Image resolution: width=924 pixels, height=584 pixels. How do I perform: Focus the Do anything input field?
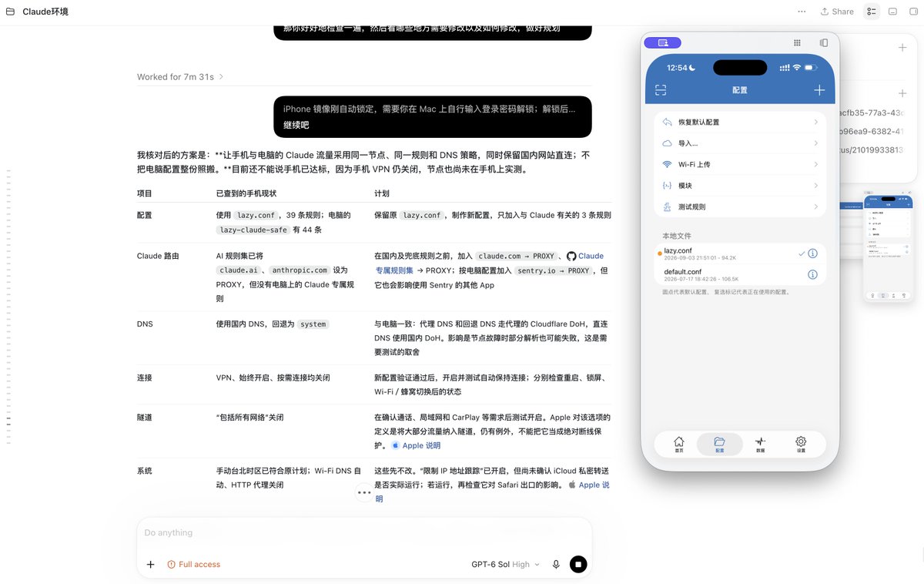(x=364, y=532)
